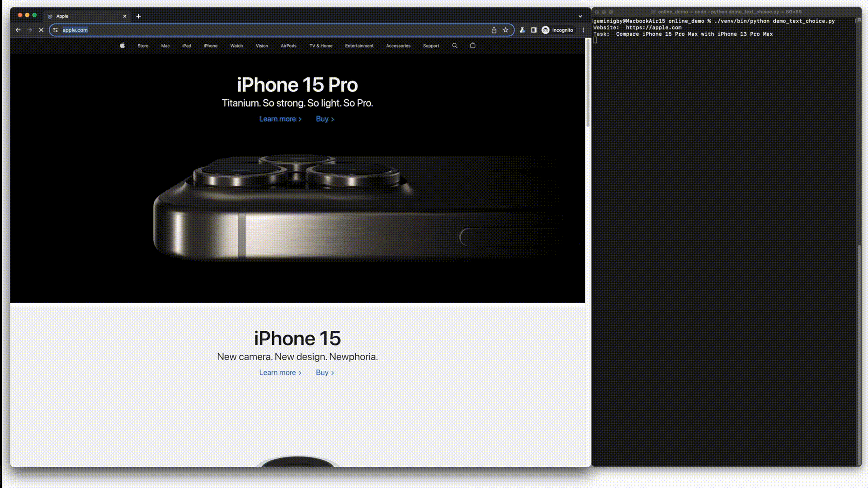This screenshot has height=488, width=868.
Task: Expand the tab search dropdown arrow
Action: point(580,16)
